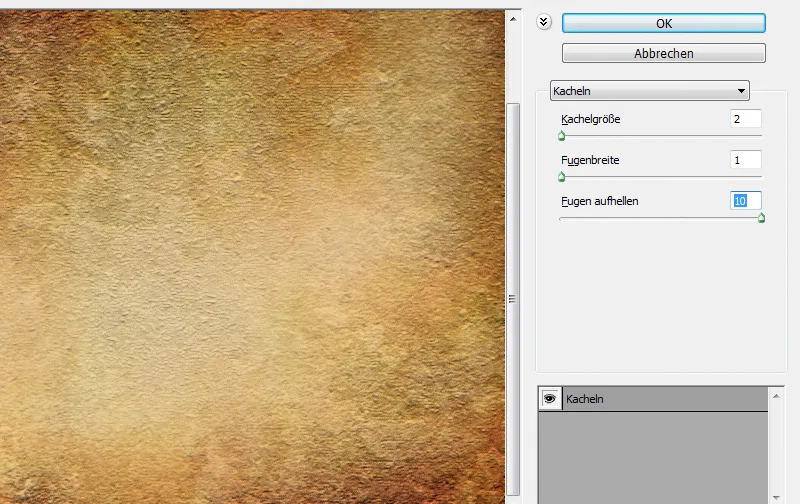Click the Fugenbreite slider handle
The height and width of the screenshot is (504, 800).
point(562,177)
